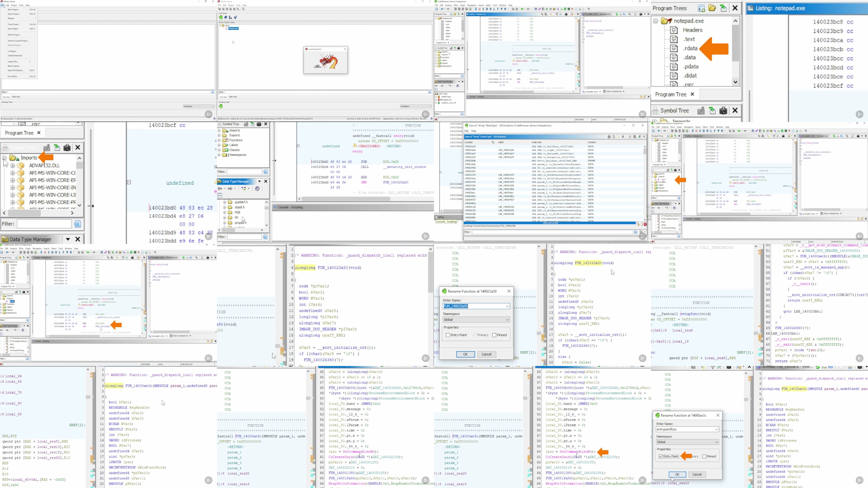
Task: Click the dragon image in Launching Tool dialog
Action: tap(325, 62)
